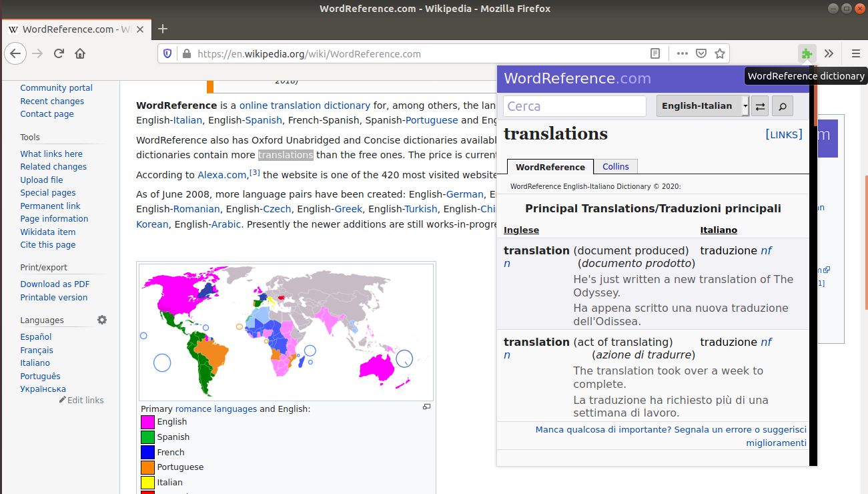This screenshot has height=494, width=868.
Task: Open the Alexa.com link
Action: (x=222, y=175)
